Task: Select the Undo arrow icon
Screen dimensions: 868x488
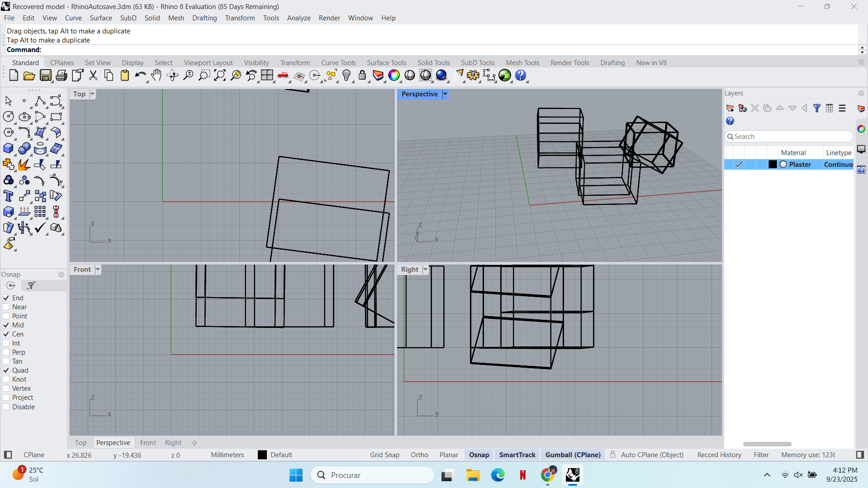Action: (x=140, y=76)
